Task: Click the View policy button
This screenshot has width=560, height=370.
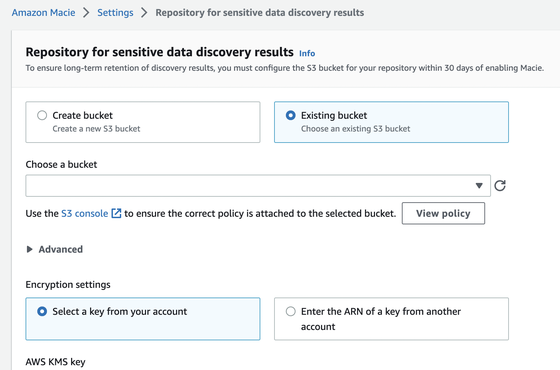Action: [x=443, y=213]
